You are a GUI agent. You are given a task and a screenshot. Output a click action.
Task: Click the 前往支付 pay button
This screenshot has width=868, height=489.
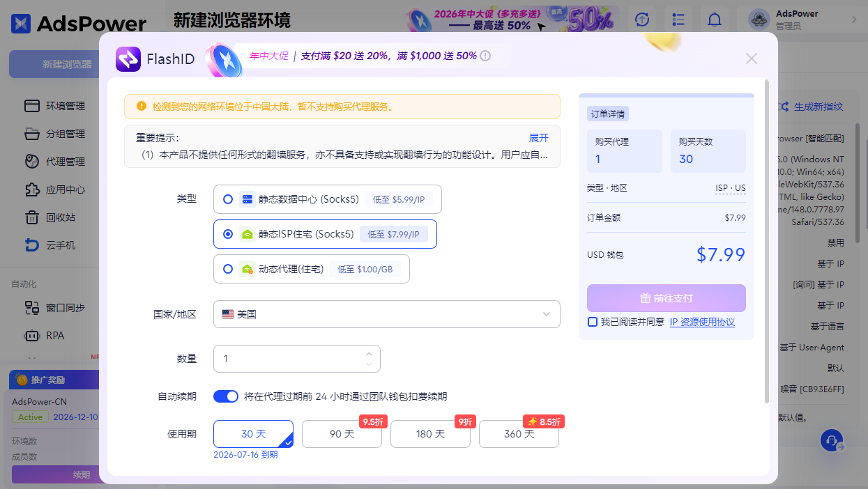click(667, 298)
